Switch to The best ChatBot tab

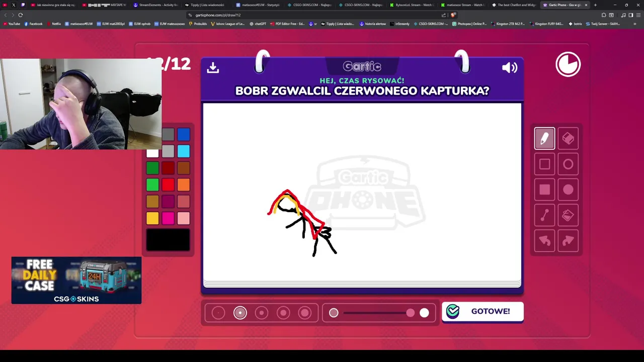514,5
